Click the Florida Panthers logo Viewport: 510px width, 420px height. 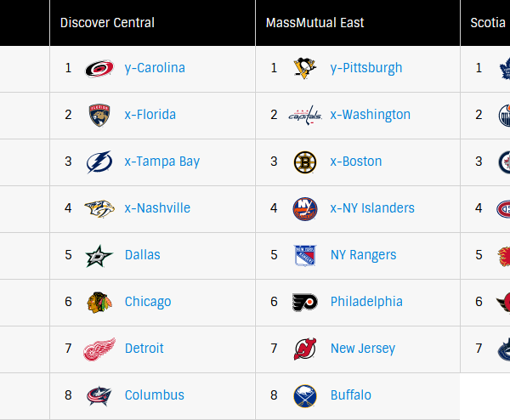[x=99, y=115]
